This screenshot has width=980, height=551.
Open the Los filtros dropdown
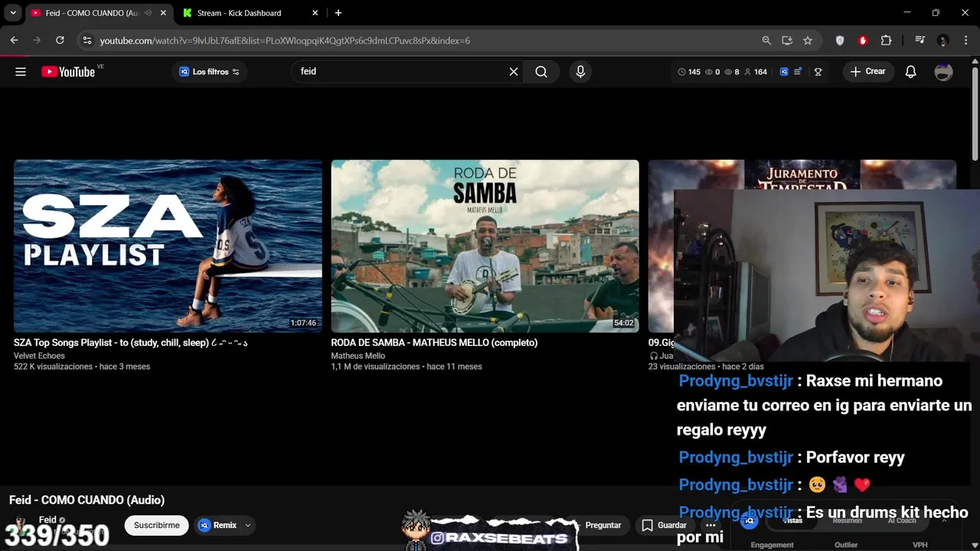coord(209,72)
